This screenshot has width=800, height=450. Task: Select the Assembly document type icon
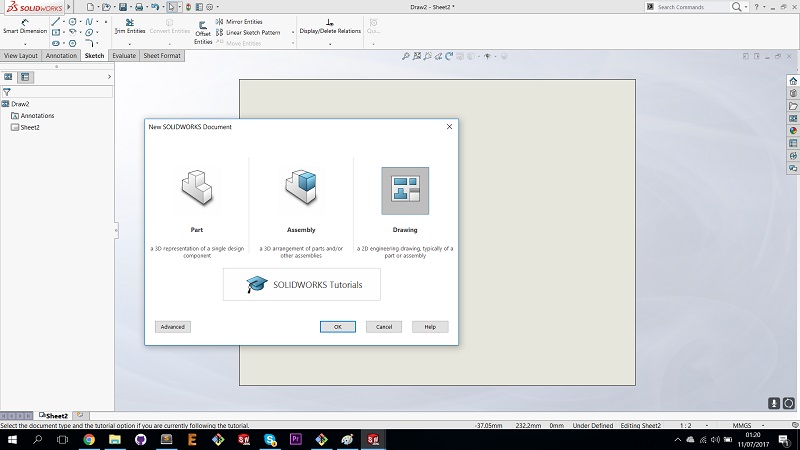click(x=301, y=188)
